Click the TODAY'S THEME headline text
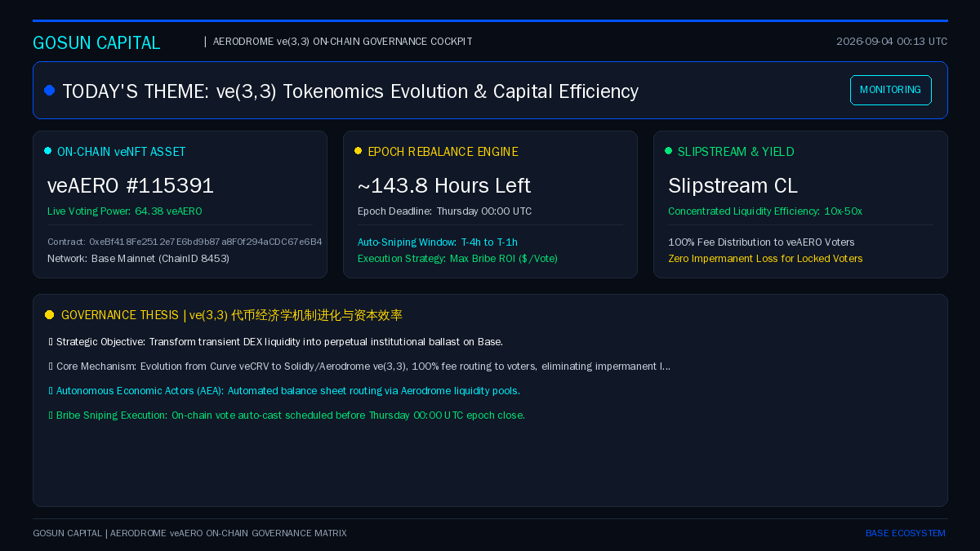980x551 pixels. click(350, 91)
